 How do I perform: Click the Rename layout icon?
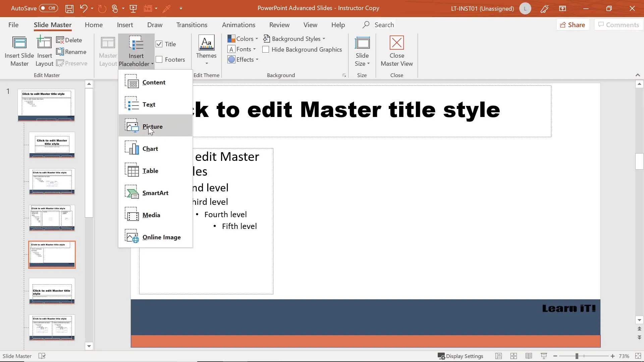71,52
